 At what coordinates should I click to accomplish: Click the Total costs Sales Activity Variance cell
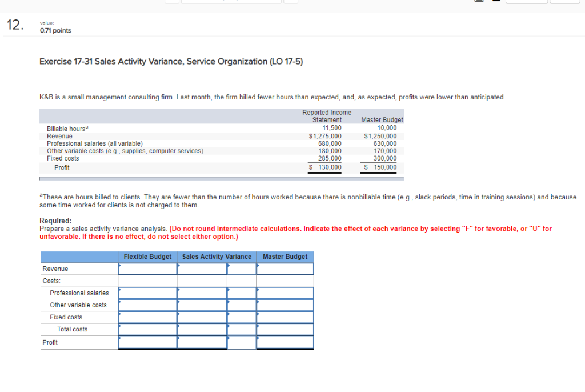tap(202, 329)
